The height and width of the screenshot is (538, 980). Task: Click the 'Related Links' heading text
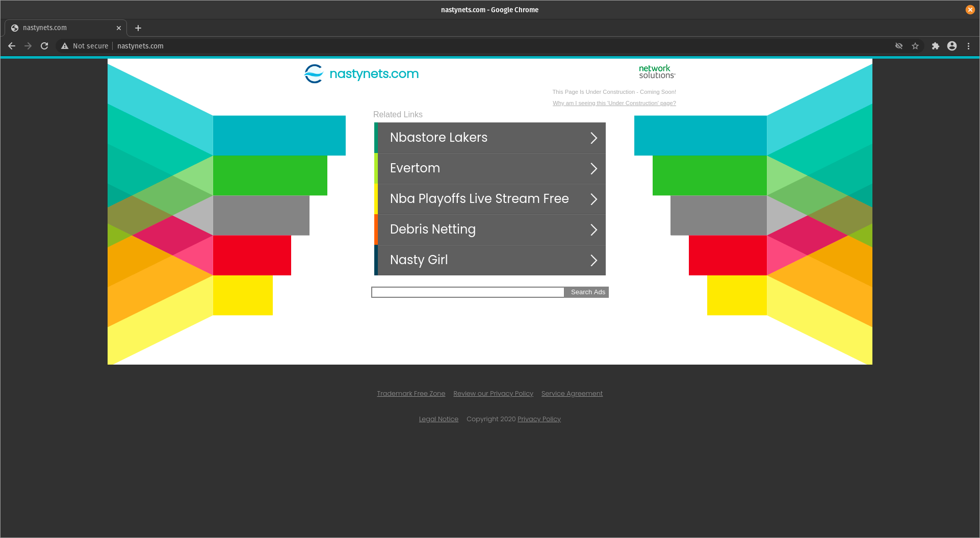(398, 115)
